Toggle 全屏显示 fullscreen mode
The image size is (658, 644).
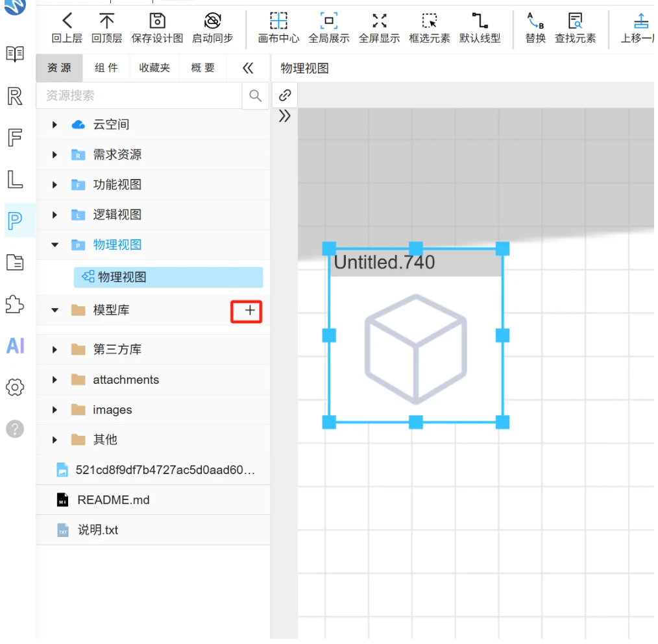[380, 21]
